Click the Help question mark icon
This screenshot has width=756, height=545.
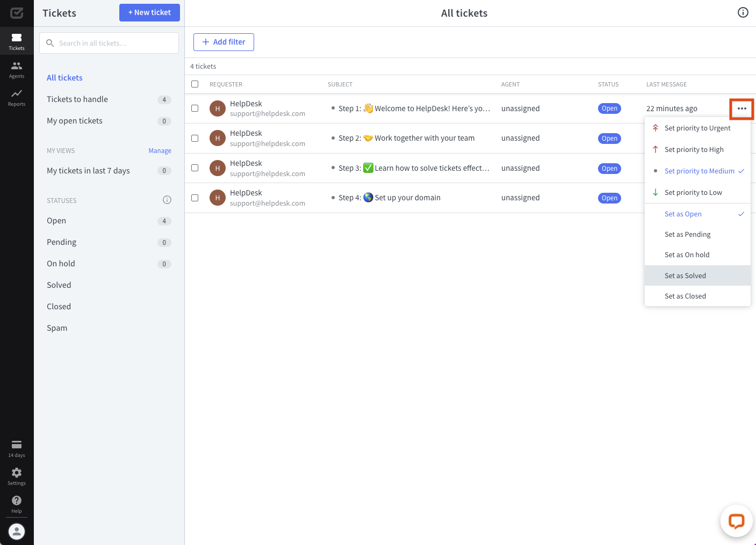point(17,504)
